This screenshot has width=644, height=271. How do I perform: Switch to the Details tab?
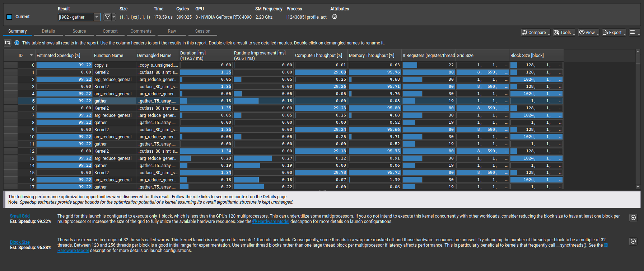[48, 31]
